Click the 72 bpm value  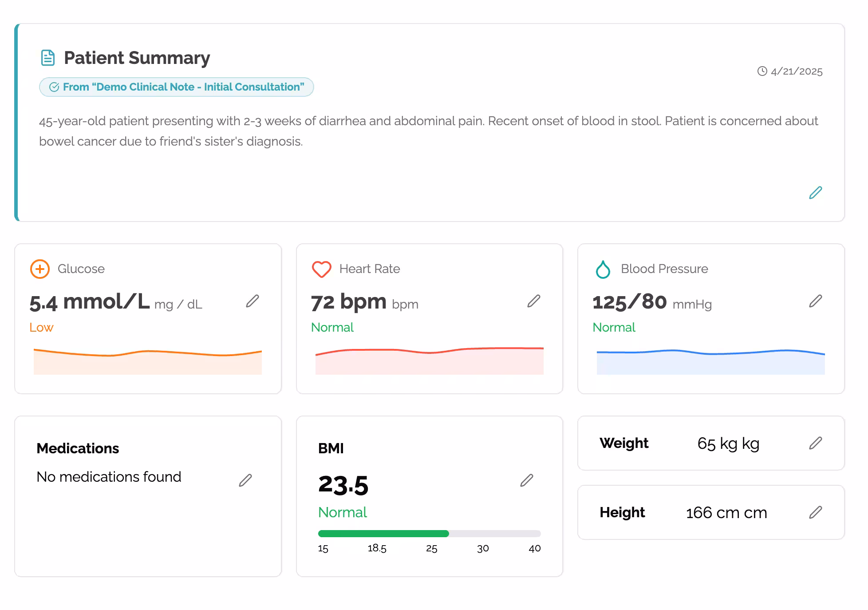pos(349,302)
